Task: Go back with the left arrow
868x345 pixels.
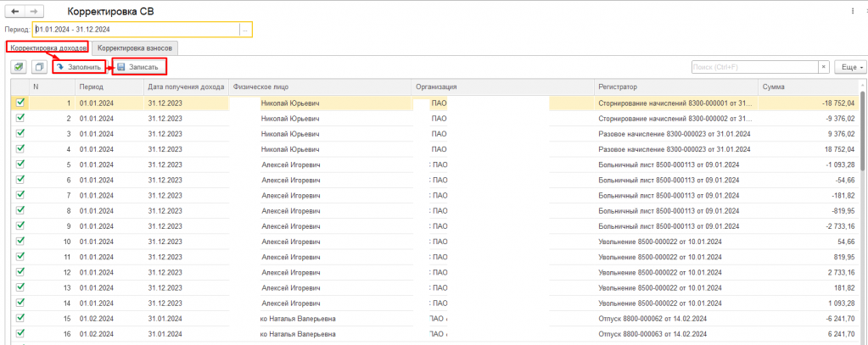Action: [x=16, y=12]
